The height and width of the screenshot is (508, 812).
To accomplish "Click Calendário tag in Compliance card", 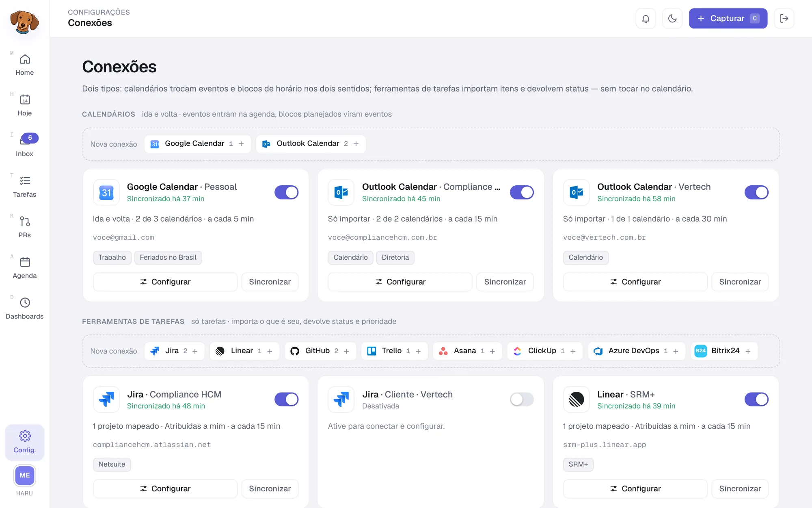I will click(351, 258).
